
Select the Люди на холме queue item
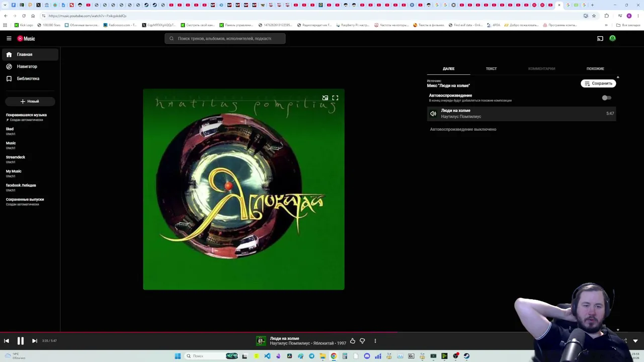coord(521,114)
